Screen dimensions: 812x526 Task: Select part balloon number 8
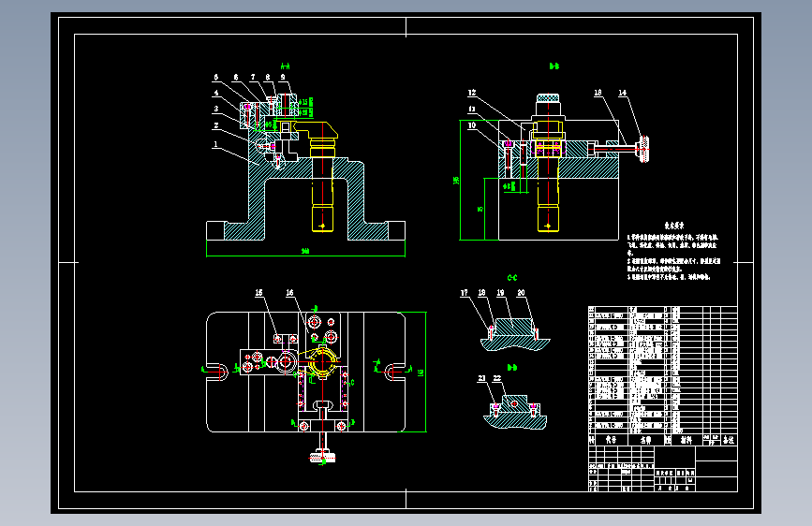(268, 77)
